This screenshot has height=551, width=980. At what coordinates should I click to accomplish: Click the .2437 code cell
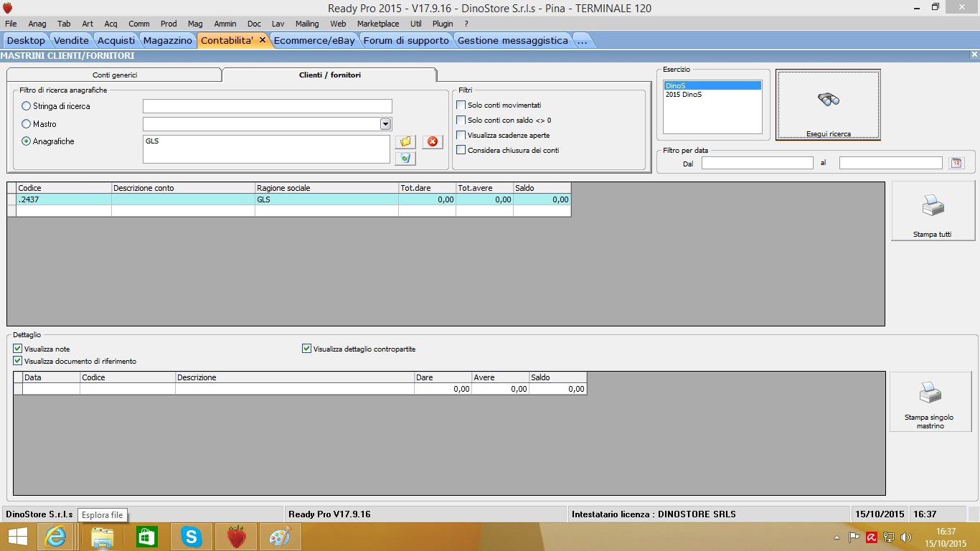click(x=64, y=199)
